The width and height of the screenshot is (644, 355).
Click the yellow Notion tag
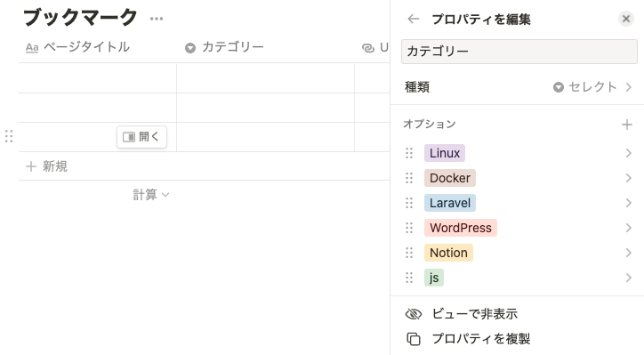[448, 253]
